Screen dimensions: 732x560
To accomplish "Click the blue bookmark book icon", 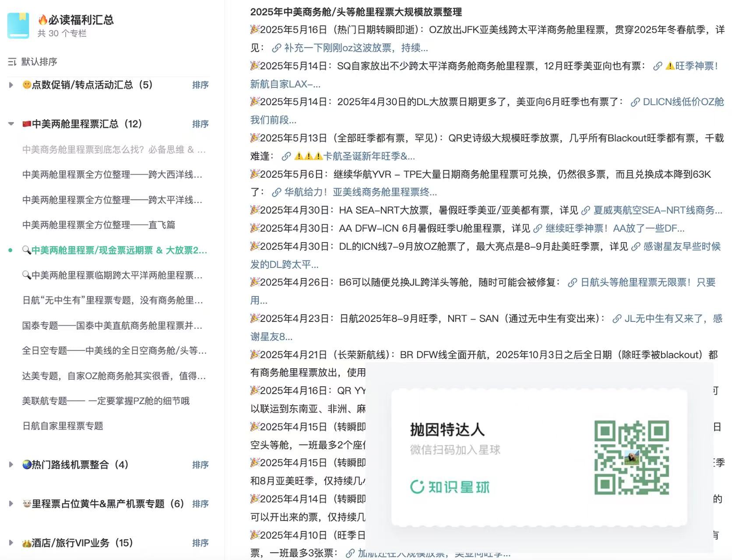I will tap(18, 25).
